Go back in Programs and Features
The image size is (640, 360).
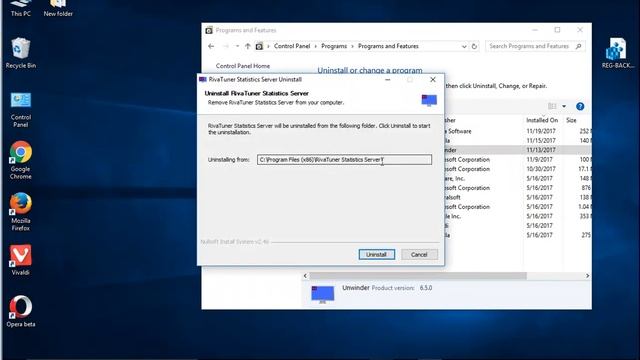211,46
